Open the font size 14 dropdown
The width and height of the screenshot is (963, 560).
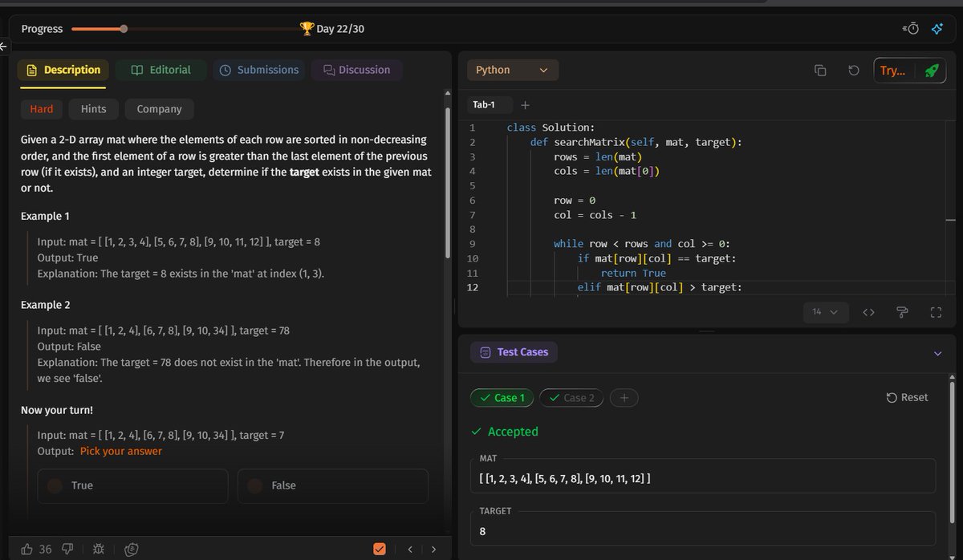coord(825,312)
